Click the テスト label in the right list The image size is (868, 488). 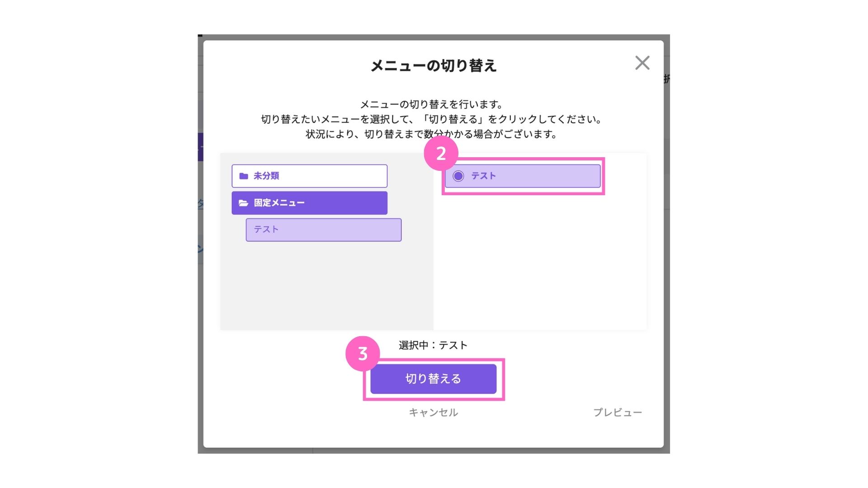(x=484, y=176)
